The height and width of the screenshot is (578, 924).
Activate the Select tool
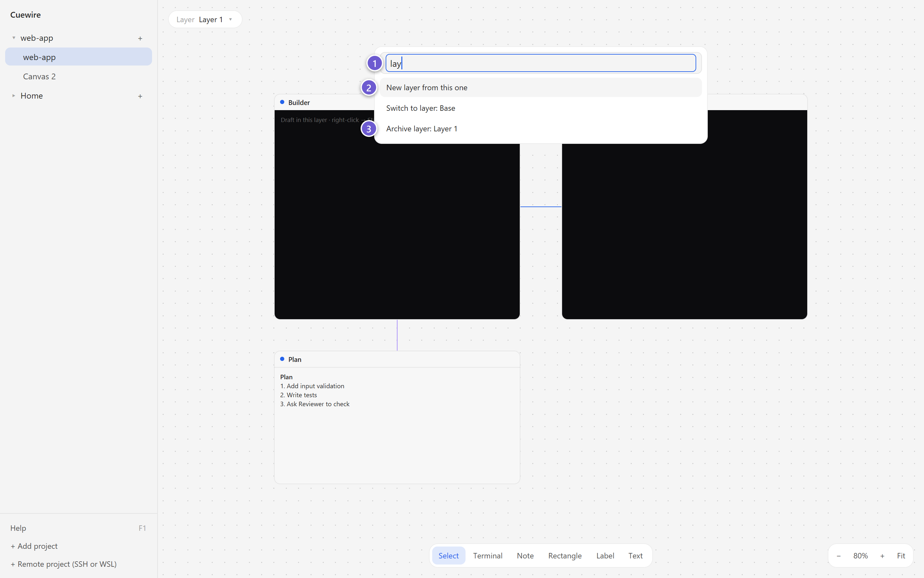pos(448,556)
